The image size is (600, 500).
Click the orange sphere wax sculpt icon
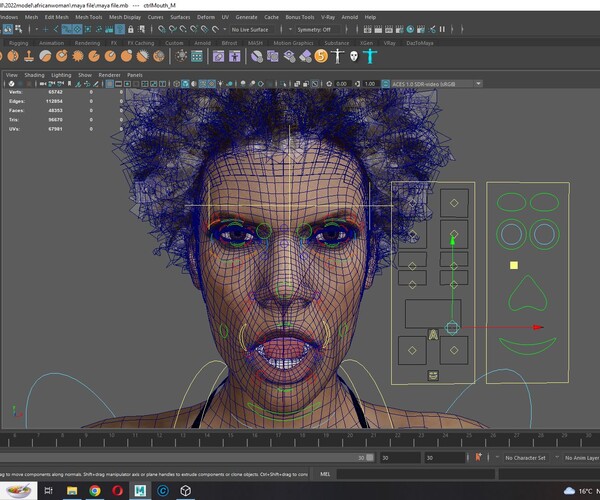pyautogui.click(x=126, y=56)
